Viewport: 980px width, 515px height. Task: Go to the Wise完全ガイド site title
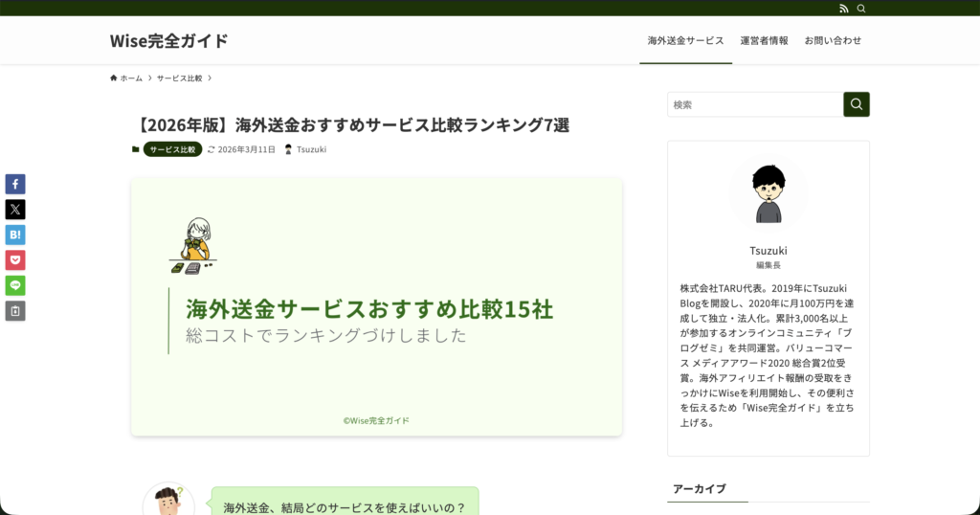pyautogui.click(x=168, y=40)
